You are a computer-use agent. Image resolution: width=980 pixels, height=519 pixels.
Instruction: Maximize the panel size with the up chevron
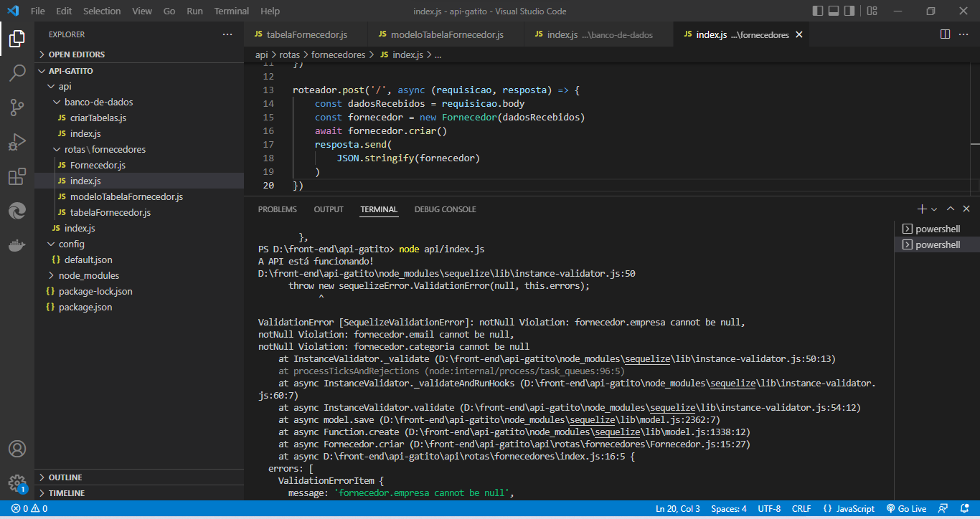pyautogui.click(x=950, y=209)
